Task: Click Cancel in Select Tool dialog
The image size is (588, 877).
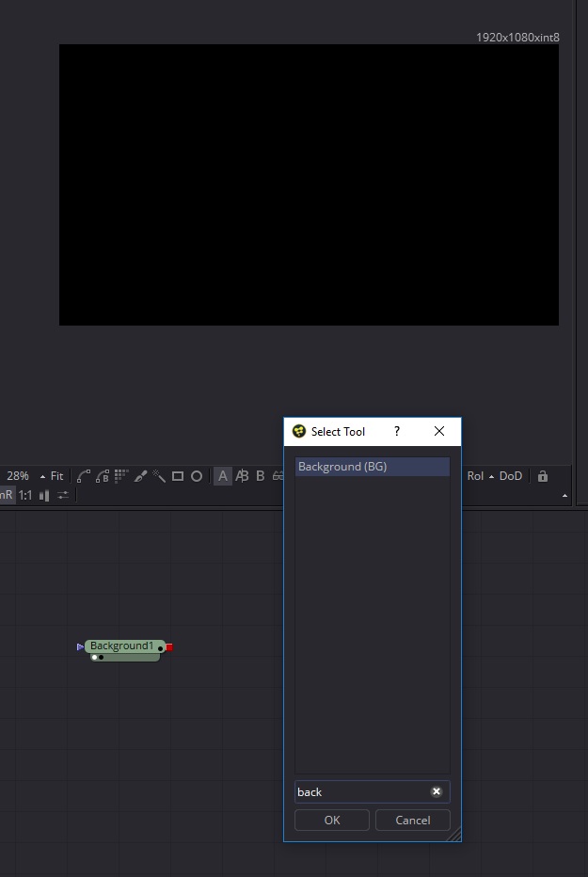Action: pyautogui.click(x=413, y=820)
